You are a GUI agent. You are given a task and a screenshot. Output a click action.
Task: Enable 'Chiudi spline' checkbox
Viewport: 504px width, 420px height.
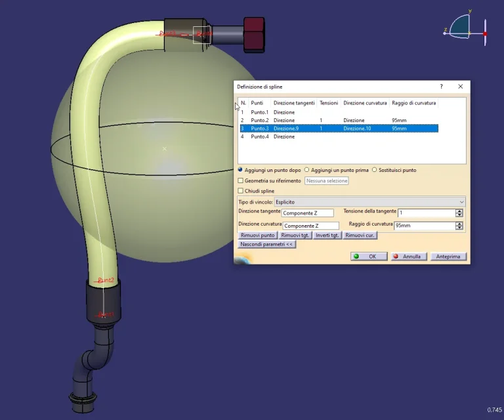tap(240, 191)
